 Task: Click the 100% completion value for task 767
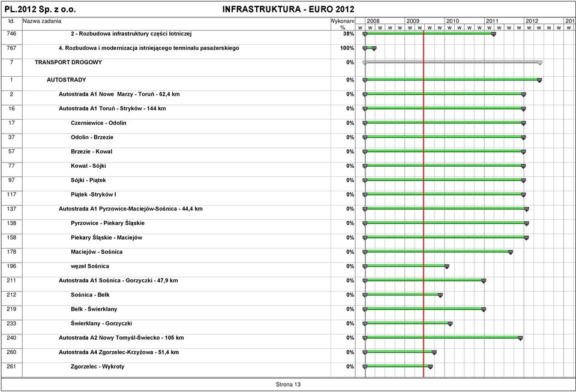tap(347, 48)
